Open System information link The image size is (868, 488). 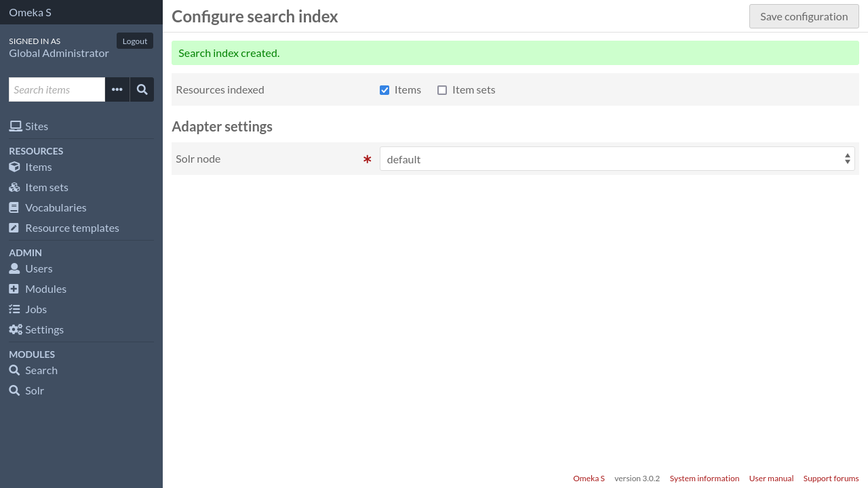705,479
